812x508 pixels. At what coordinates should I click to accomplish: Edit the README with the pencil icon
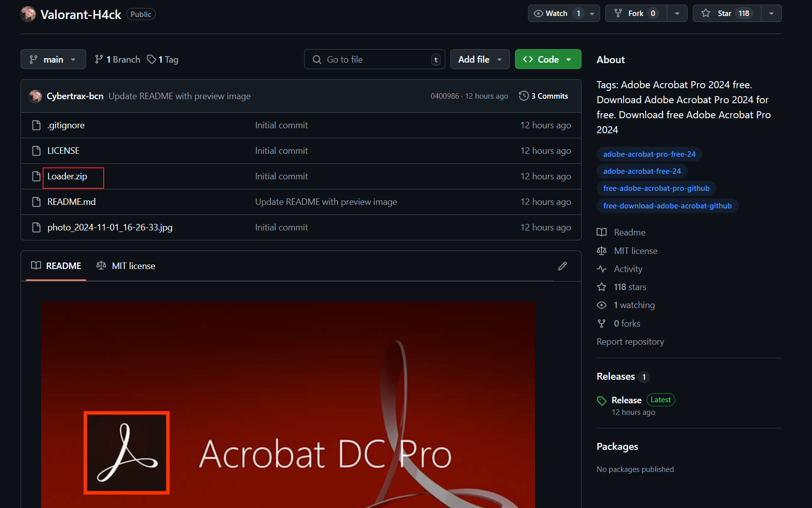tap(563, 266)
